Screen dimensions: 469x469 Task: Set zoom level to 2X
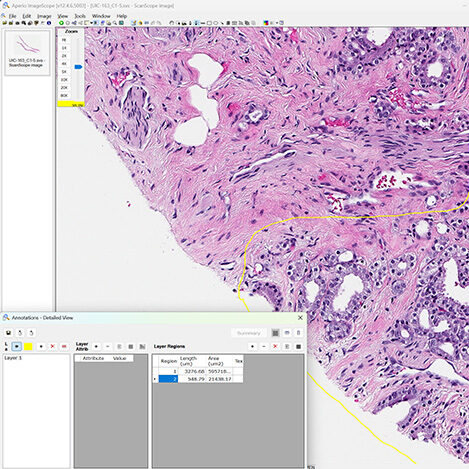click(64, 56)
